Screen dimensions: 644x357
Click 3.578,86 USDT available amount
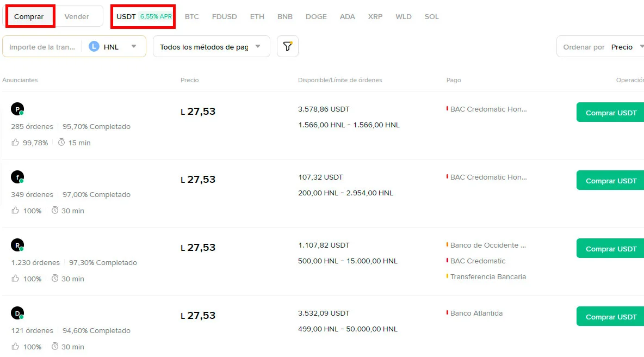tap(324, 109)
